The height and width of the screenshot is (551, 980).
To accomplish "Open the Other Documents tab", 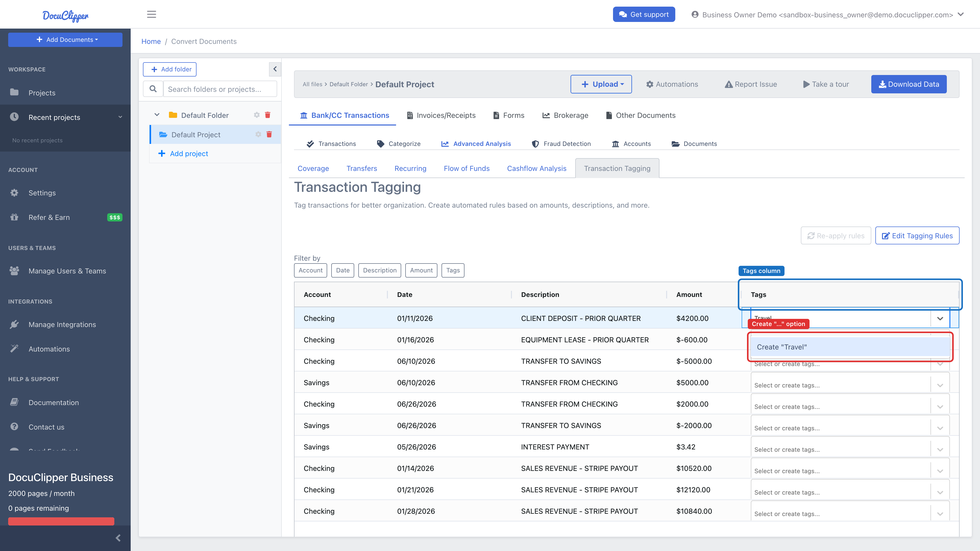I will (x=641, y=115).
